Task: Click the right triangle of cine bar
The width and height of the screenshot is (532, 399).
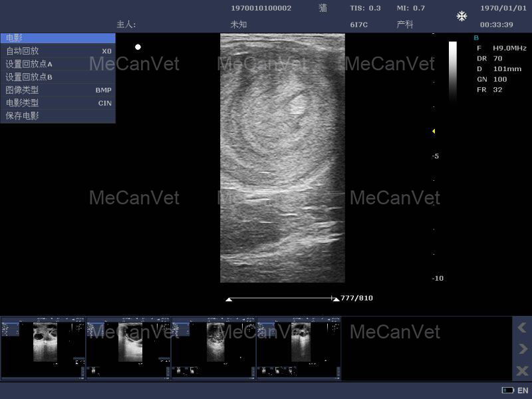Action: [336, 299]
